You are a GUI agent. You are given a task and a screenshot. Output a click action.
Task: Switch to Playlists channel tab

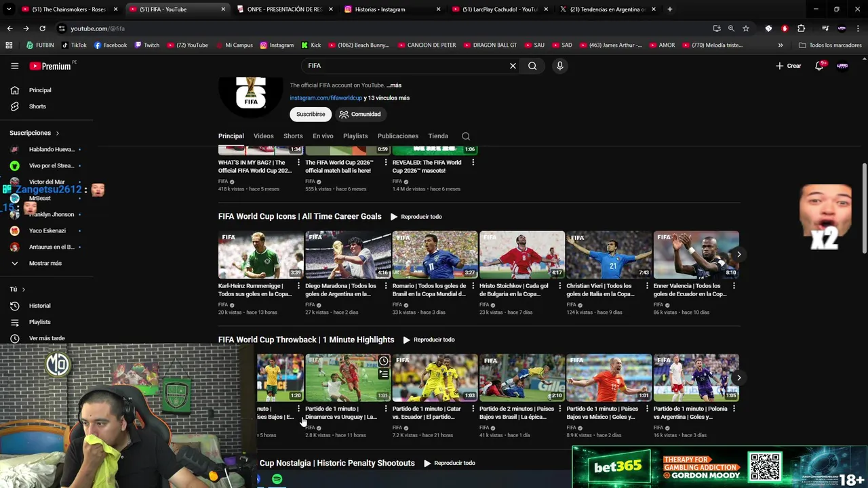tap(355, 136)
